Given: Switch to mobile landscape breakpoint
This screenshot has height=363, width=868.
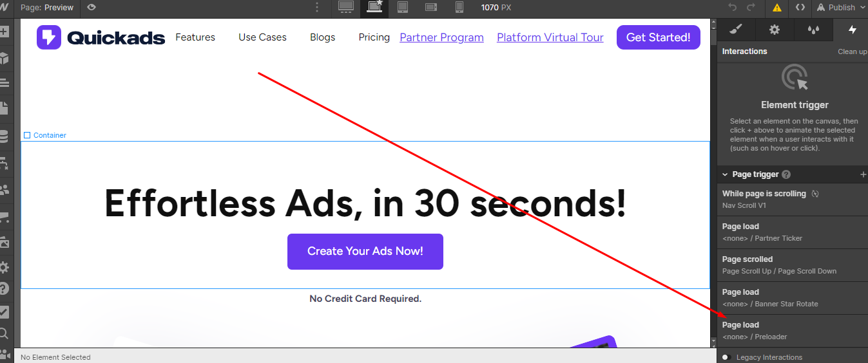Looking at the screenshot, I should tap(431, 7).
